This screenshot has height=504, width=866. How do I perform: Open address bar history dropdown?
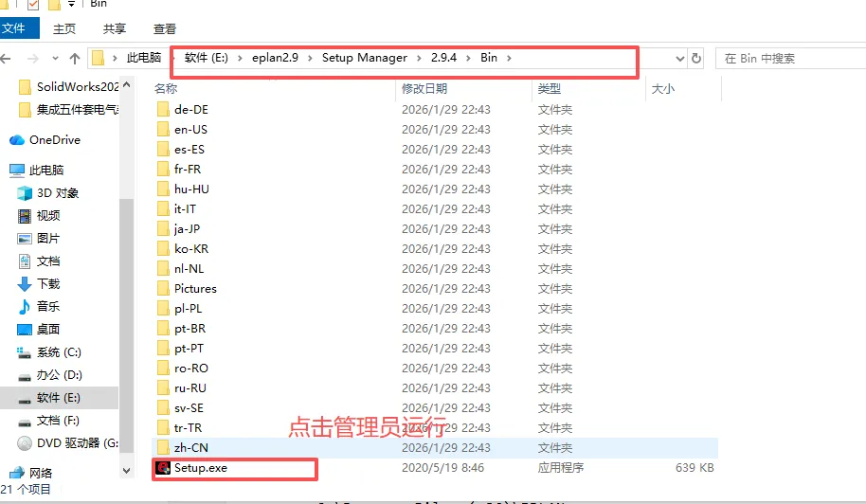(680, 58)
